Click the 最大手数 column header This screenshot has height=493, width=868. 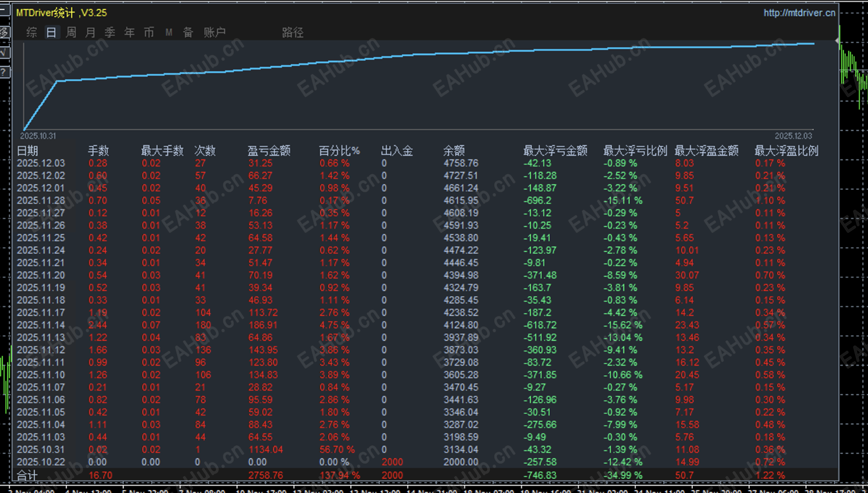pyautogui.click(x=162, y=150)
